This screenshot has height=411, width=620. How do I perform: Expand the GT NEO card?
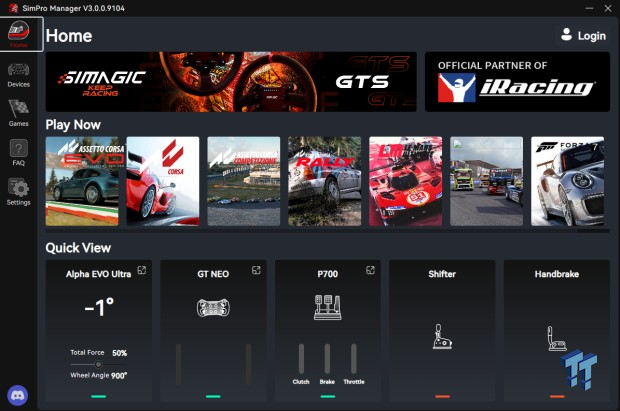pos(256,270)
